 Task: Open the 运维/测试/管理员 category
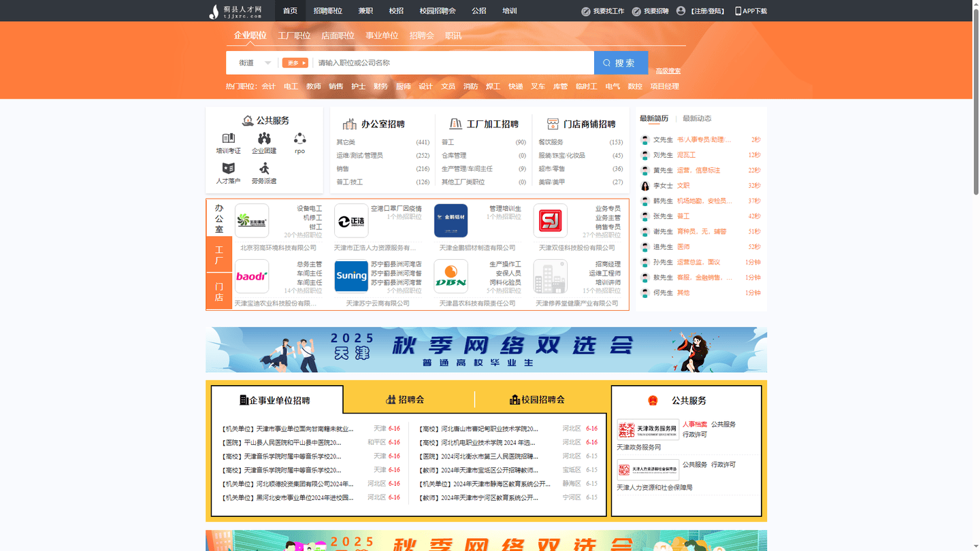point(359,156)
